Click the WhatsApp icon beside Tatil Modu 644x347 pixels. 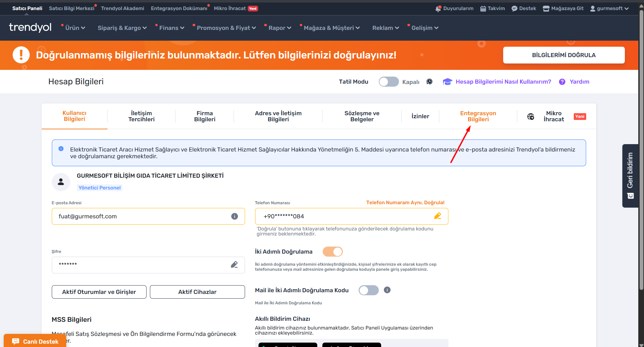tap(429, 82)
